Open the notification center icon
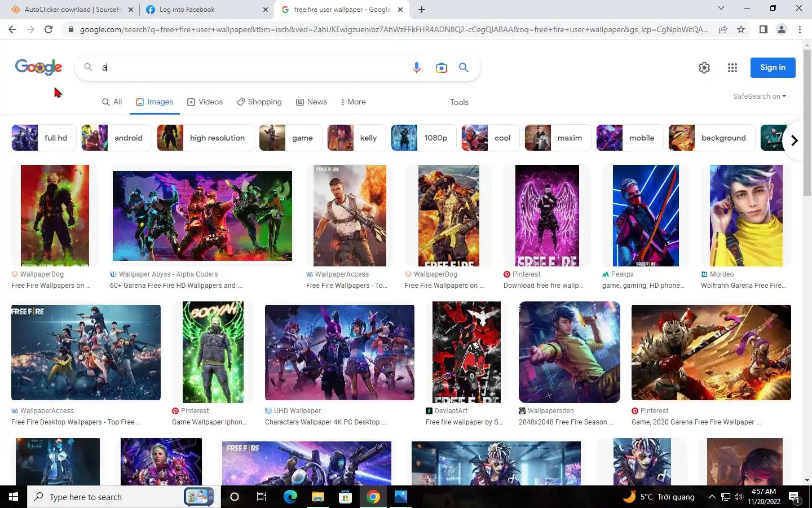Screen dimensions: 812x508 pos(795,497)
